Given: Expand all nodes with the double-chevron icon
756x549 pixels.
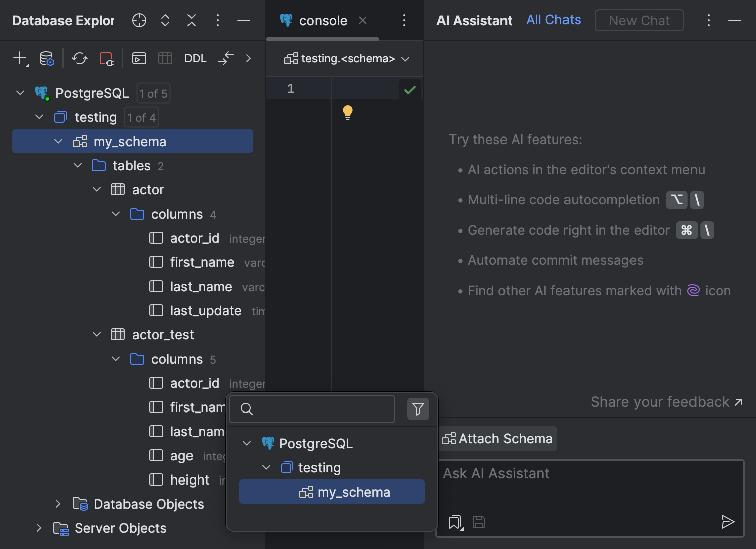Looking at the screenshot, I should click(x=165, y=20).
